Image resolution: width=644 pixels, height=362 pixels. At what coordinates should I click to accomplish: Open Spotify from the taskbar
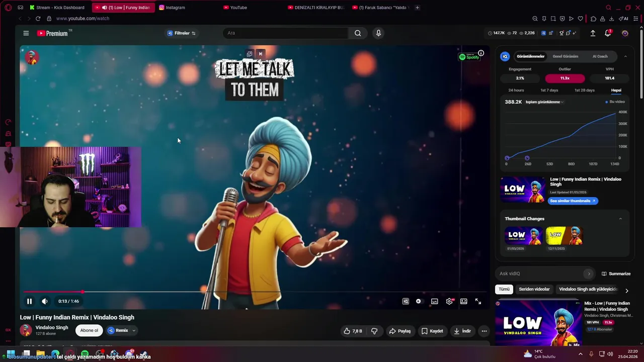tap(85, 354)
